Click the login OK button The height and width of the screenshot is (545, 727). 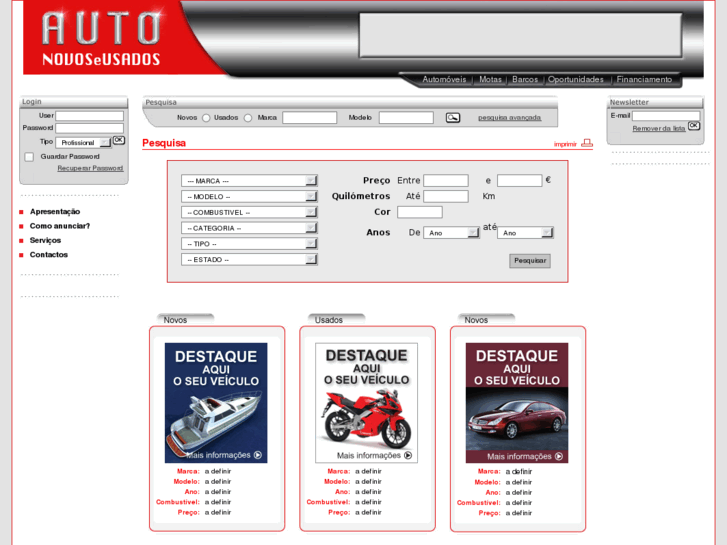pyautogui.click(x=119, y=140)
